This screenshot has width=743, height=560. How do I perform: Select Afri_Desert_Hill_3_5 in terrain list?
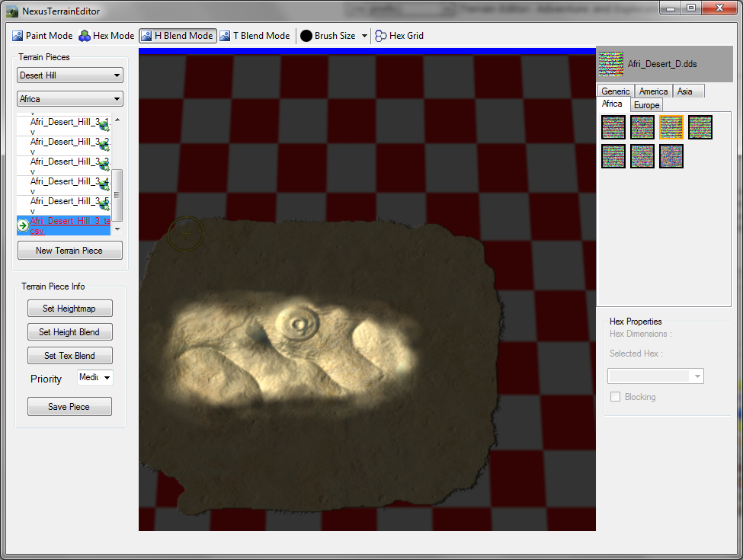(63, 204)
